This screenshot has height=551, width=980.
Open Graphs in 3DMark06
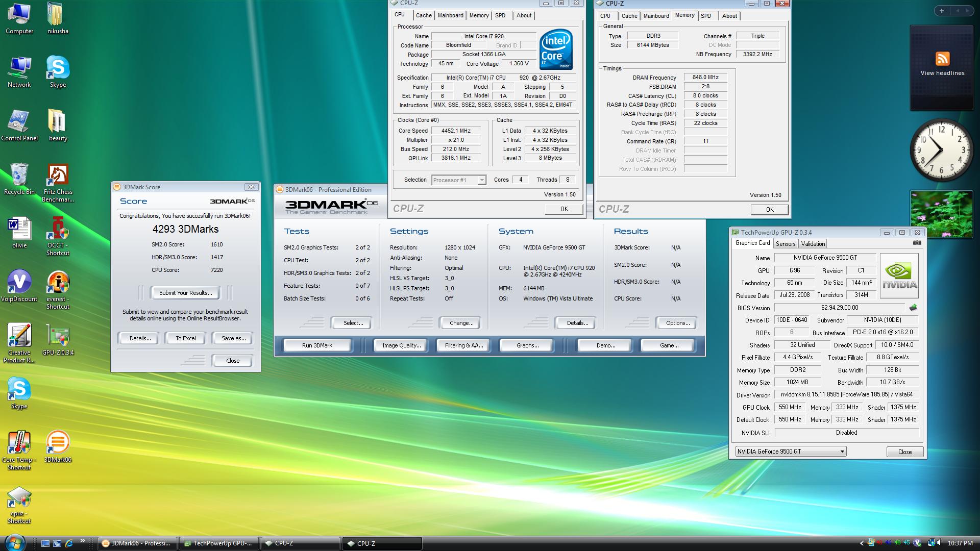[x=527, y=345]
